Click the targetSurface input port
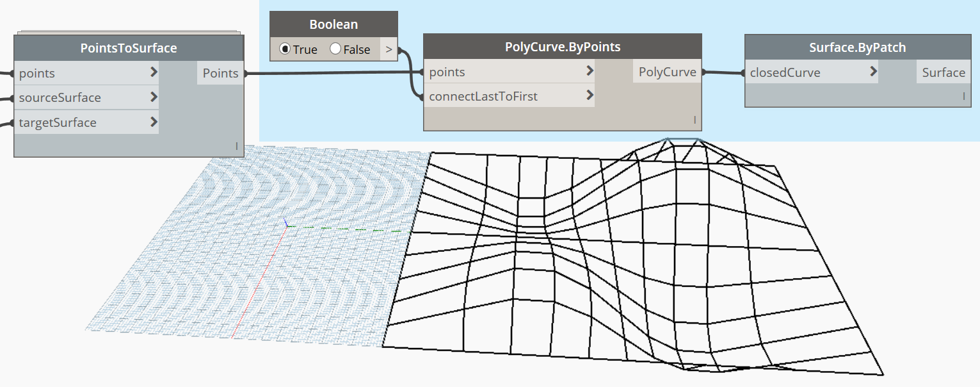This screenshot has width=980, height=387. [86, 122]
